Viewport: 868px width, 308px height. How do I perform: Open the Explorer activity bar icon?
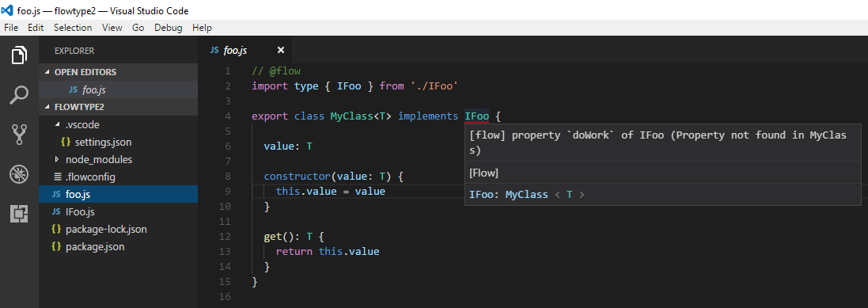pos(19,55)
